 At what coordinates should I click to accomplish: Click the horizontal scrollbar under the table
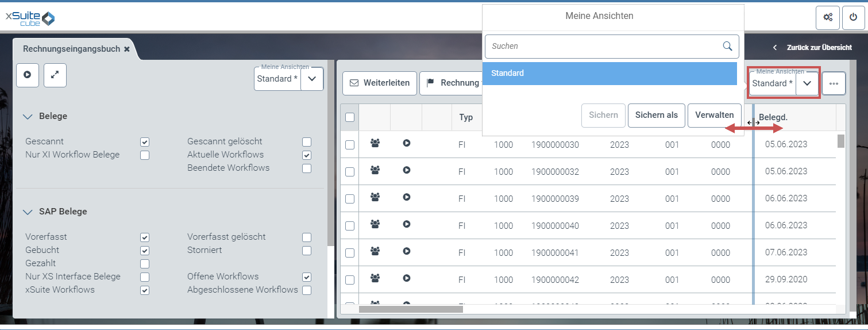pos(411,309)
